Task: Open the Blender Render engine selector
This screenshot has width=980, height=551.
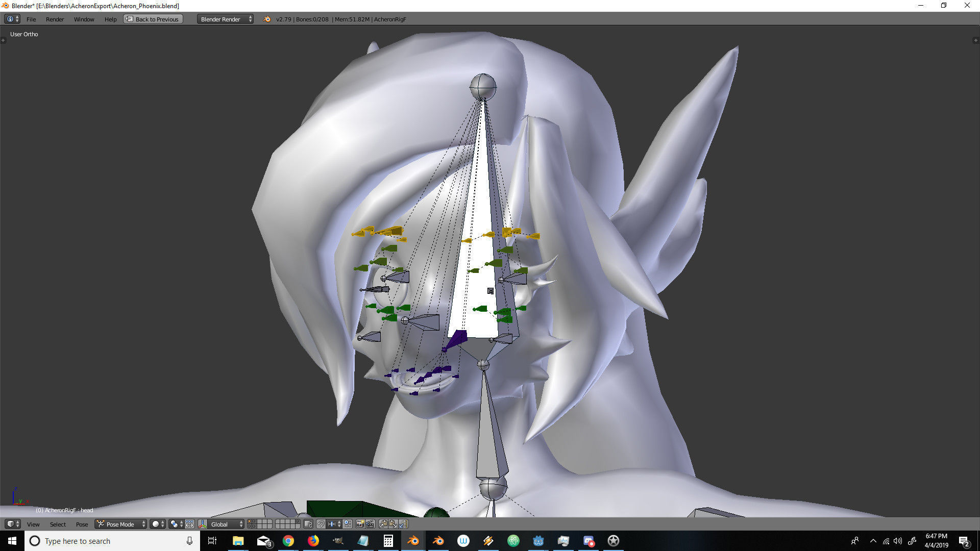Action: coord(225,19)
